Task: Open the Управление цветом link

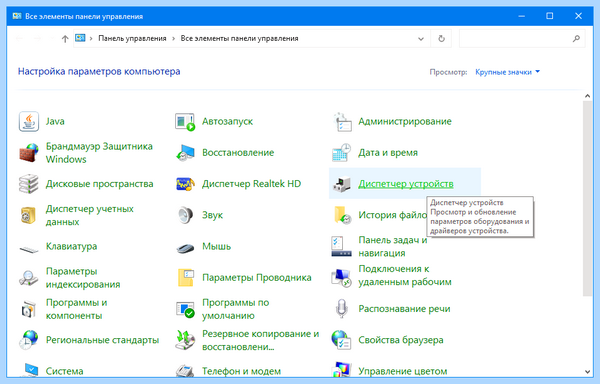Action: point(403,371)
